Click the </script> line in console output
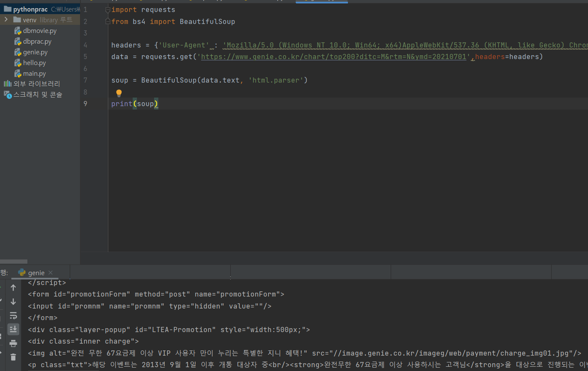The image size is (588, 371). (47, 283)
